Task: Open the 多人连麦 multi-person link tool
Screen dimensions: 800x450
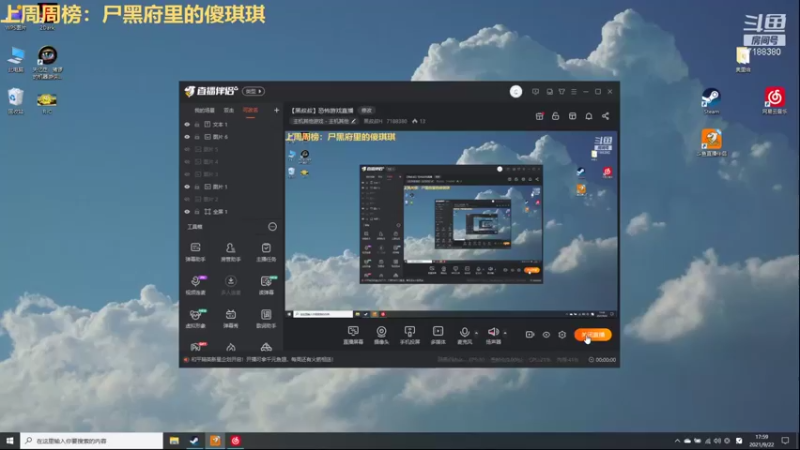Action: tap(231, 285)
